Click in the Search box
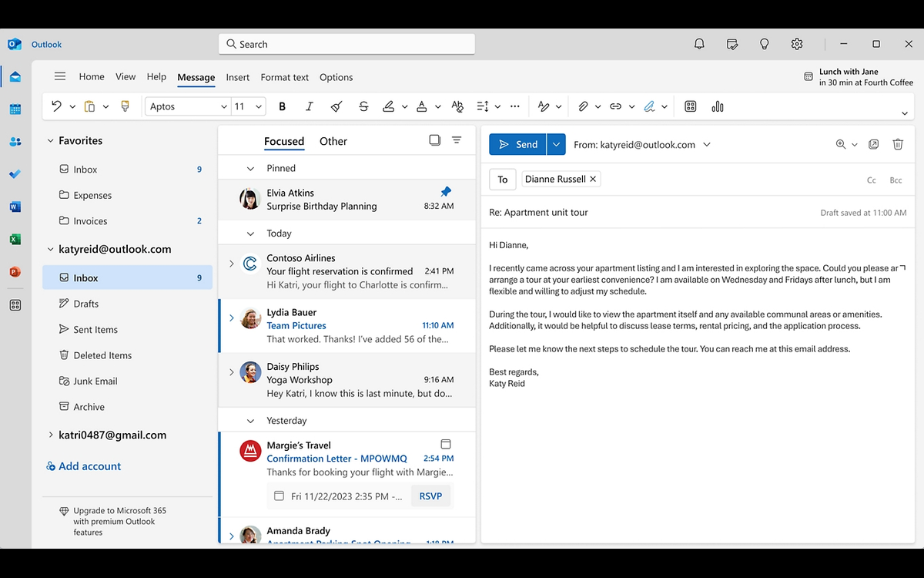 coord(347,44)
